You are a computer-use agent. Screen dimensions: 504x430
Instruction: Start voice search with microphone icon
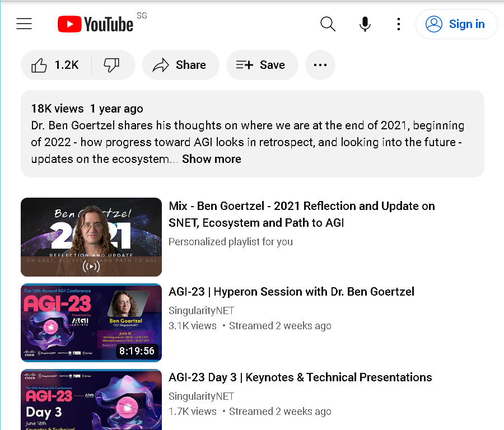(x=365, y=24)
